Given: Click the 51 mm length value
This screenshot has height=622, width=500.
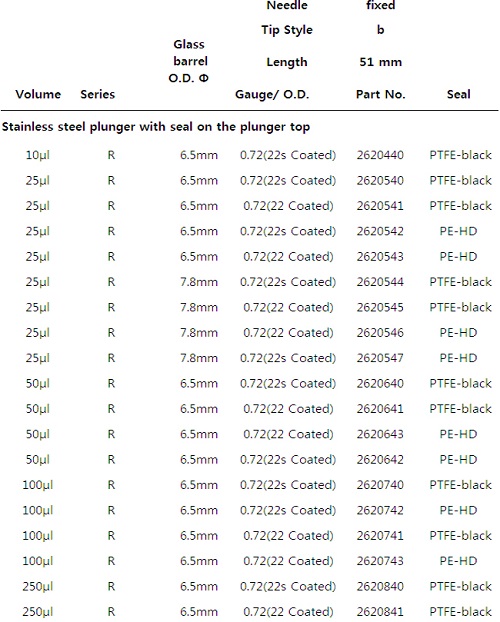Looking at the screenshot, I should pos(381,62).
